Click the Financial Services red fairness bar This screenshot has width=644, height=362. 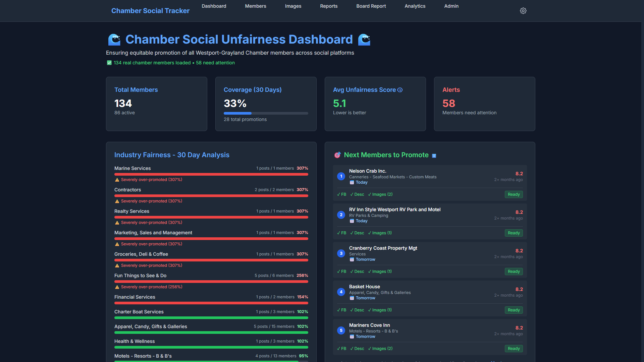pyautogui.click(x=211, y=303)
